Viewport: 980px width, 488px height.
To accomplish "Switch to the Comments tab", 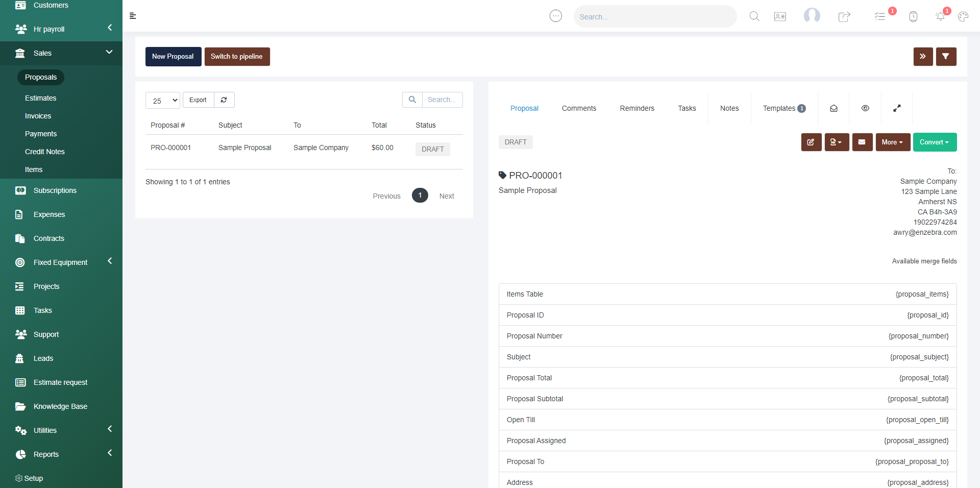I will coord(579,108).
